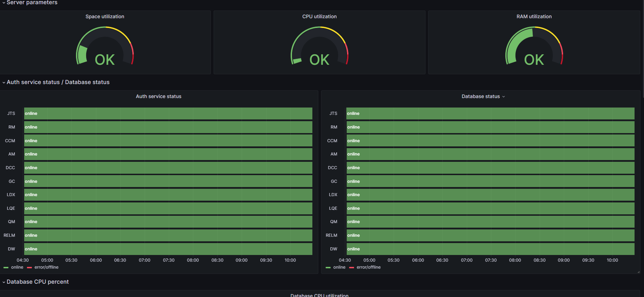The width and height of the screenshot is (644, 297).
Task: Click the RAM utilization OK gauge
Action: pyautogui.click(x=534, y=46)
